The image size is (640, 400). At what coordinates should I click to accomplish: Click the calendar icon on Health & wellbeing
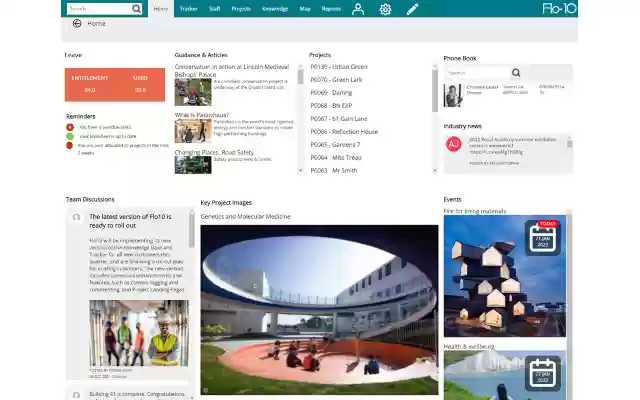pos(542,373)
